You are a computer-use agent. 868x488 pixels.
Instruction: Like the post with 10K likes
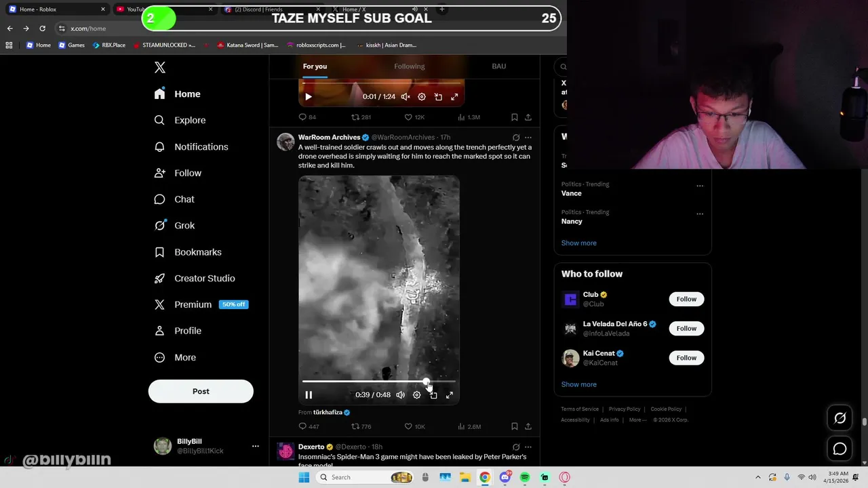tap(414, 426)
